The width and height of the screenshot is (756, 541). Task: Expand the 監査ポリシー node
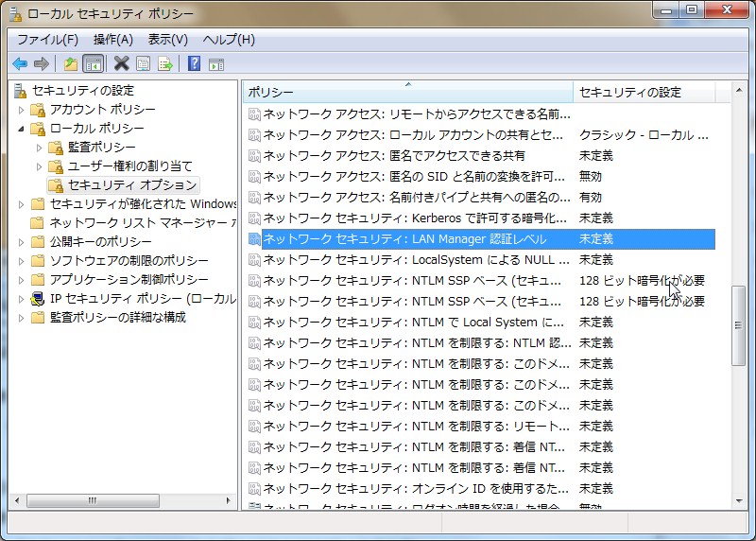pyautogui.click(x=39, y=148)
